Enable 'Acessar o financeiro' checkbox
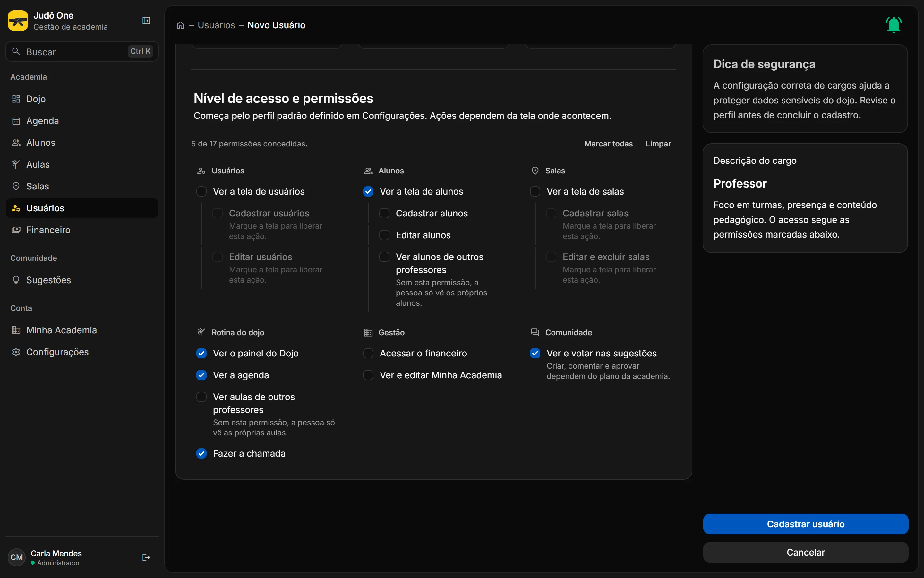 click(368, 353)
